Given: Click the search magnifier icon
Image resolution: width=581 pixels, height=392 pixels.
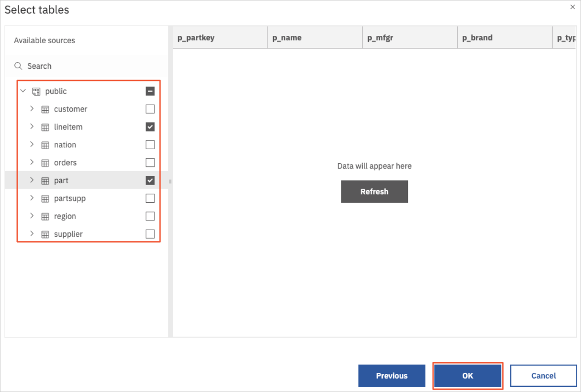Looking at the screenshot, I should 18,66.
